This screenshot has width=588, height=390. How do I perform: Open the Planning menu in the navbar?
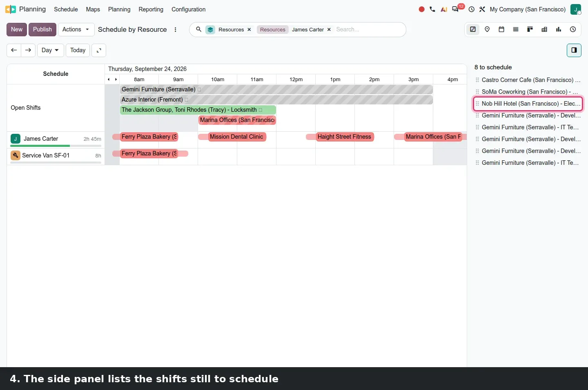pyautogui.click(x=119, y=9)
